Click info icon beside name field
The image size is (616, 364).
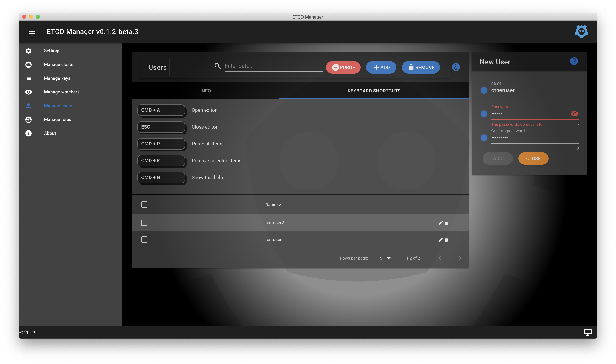(x=484, y=91)
